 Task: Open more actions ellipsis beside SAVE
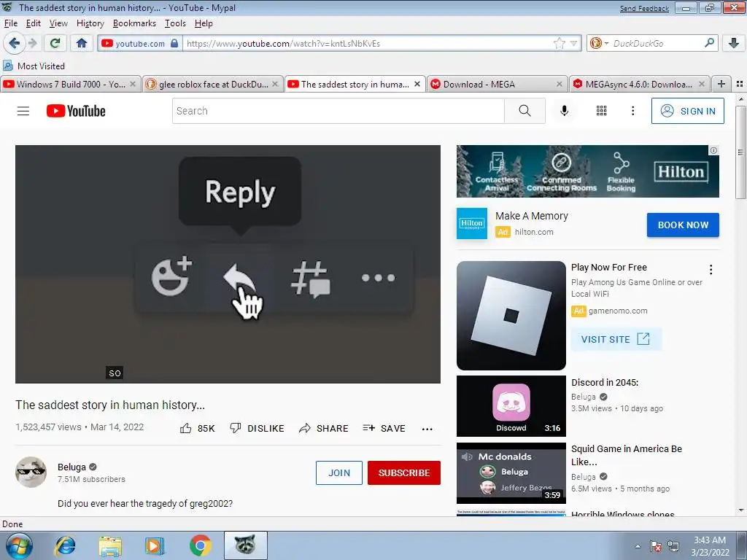pyautogui.click(x=427, y=429)
